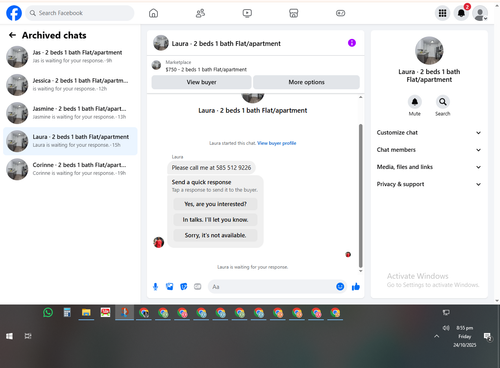Click the Facebook logo
This screenshot has width=500, height=368.
point(14,13)
